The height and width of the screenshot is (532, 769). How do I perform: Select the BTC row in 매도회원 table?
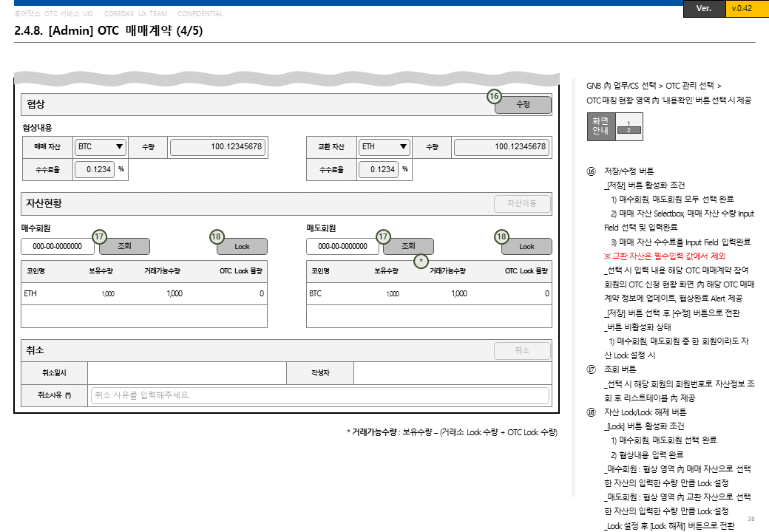(x=429, y=294)
